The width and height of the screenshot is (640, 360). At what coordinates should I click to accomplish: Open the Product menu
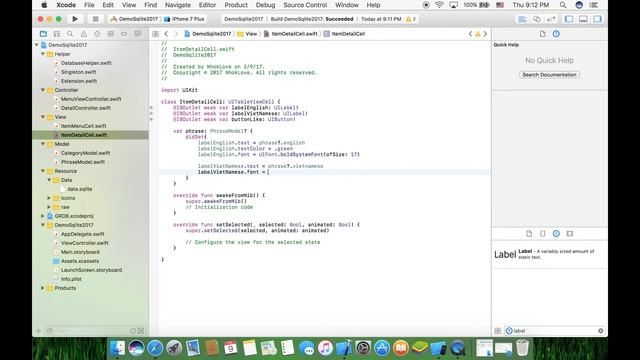(236, 5)
